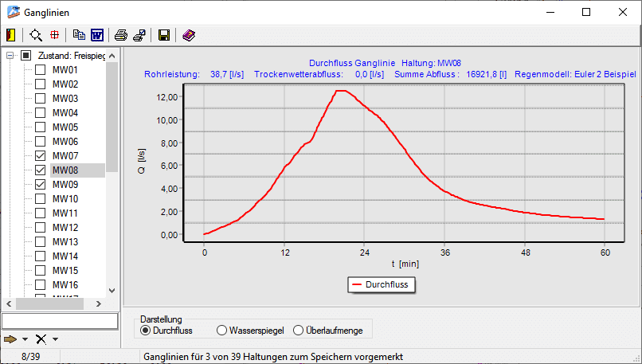Open the help book icon
The width and height of the screenshot is (642, 364).
tap(188, 35)
